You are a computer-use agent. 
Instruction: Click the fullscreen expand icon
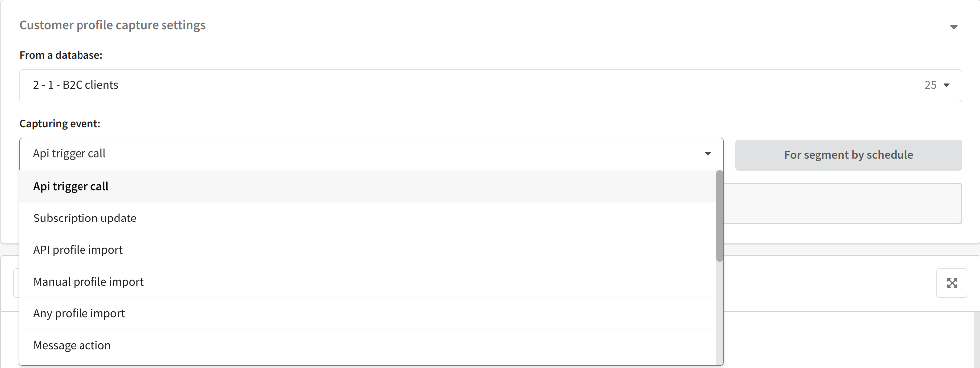pyautogui.click(x=952, y=283)
